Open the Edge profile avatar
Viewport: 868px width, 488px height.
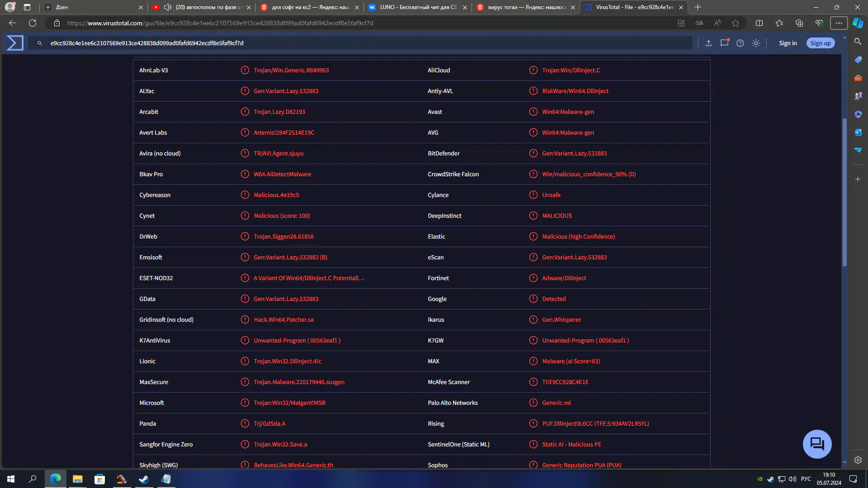tap(10, 7)
